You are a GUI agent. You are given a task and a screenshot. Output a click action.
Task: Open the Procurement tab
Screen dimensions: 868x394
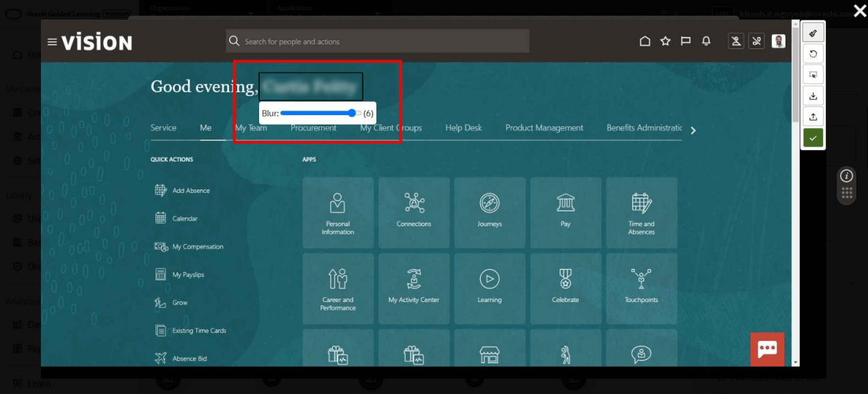[x=314, y=127]
